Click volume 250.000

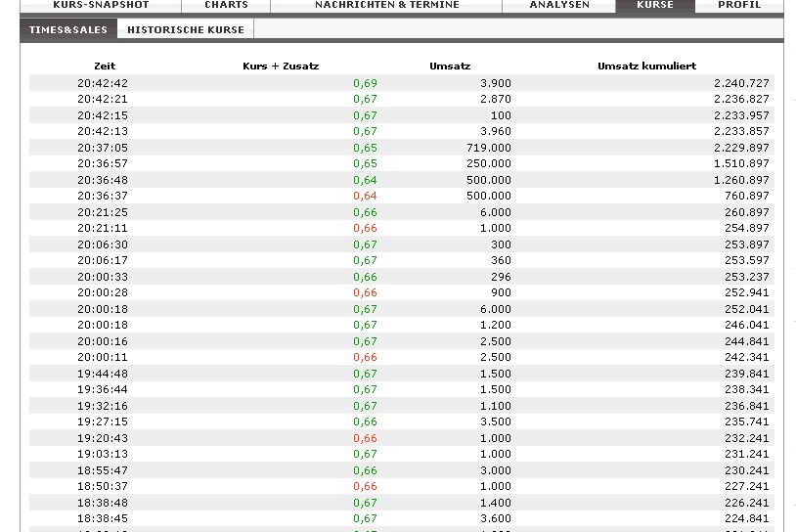click(x=489, y=163)
